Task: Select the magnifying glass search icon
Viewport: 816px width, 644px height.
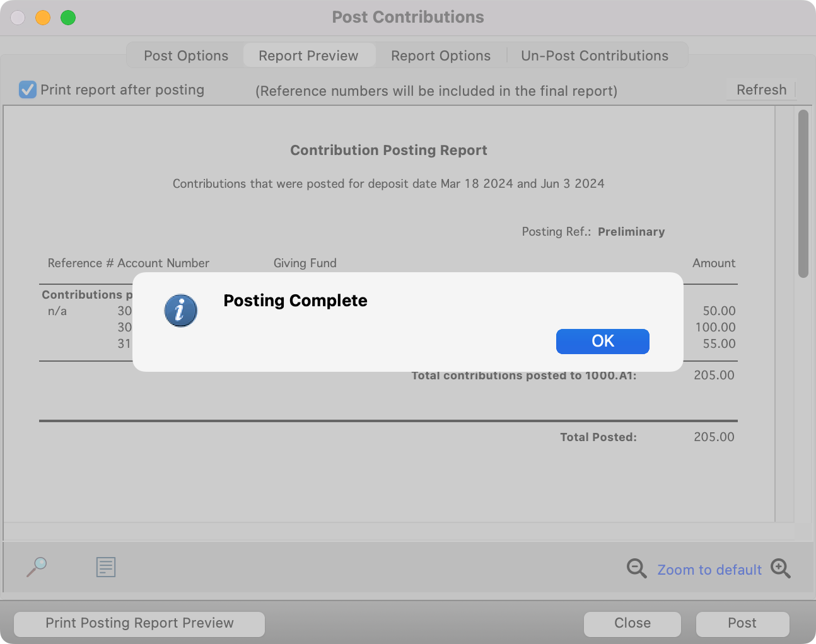Action: click(37, 567)
